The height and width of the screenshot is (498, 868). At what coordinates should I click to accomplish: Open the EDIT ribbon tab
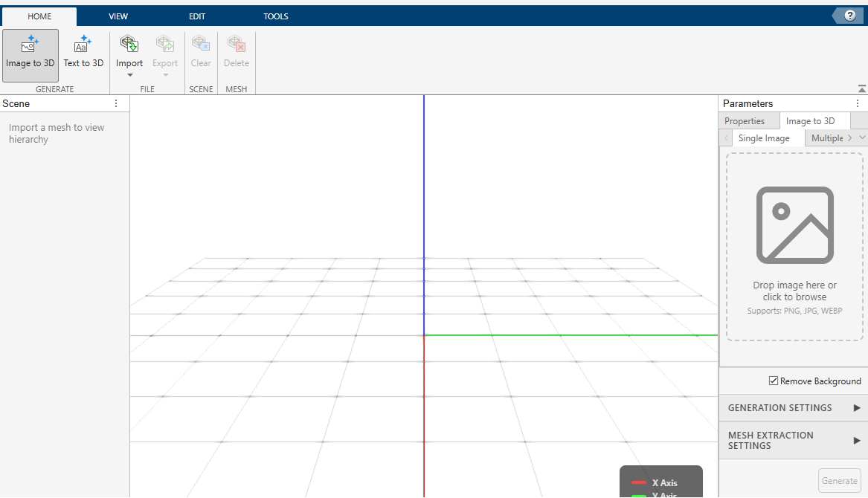[197, 16]
